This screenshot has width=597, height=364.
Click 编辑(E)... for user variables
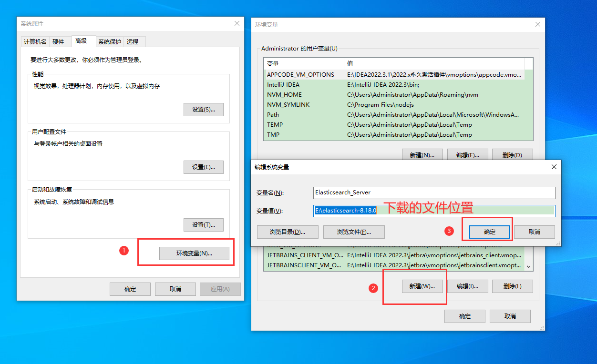[467, 155]
